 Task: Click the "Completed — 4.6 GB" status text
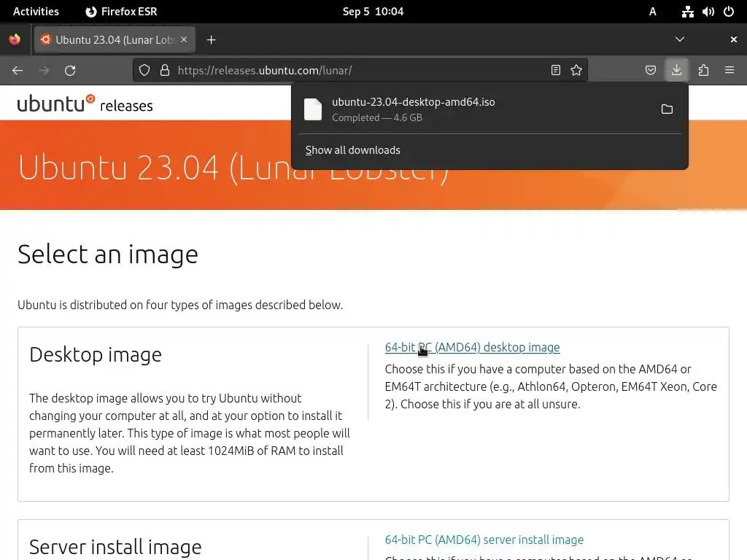coord(377,117)
